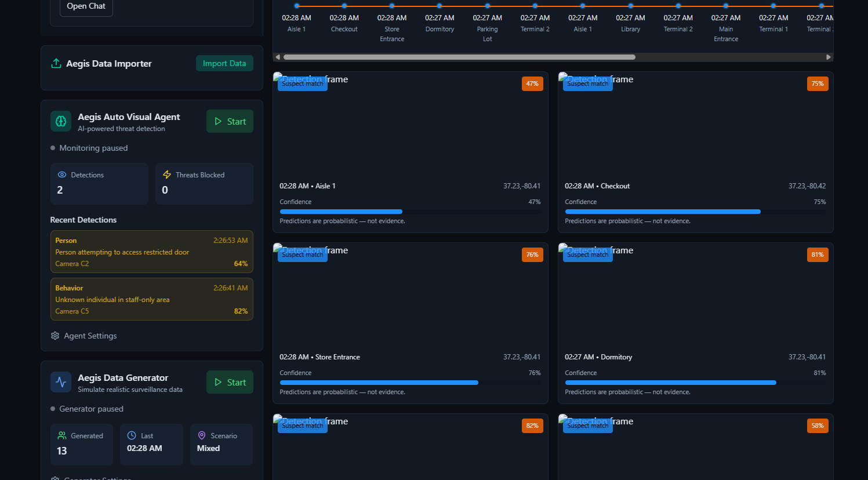
Task: Select the 02:28 AM Aisle 1 timeline marker
Action: 297,6
